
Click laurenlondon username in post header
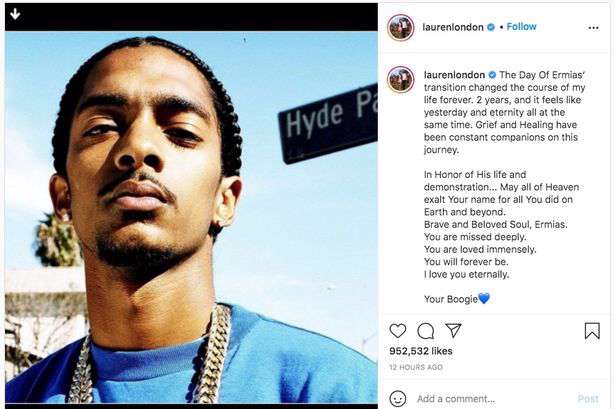(x=453, y=27)
